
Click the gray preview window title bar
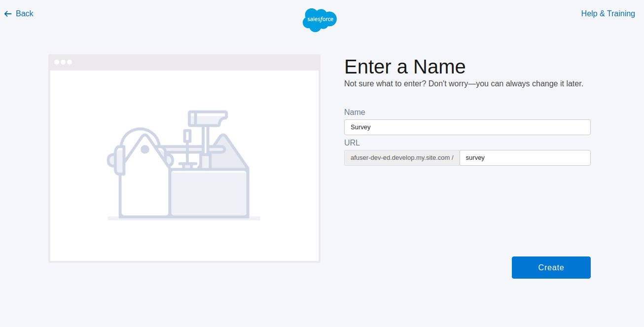tap(197, 62)
